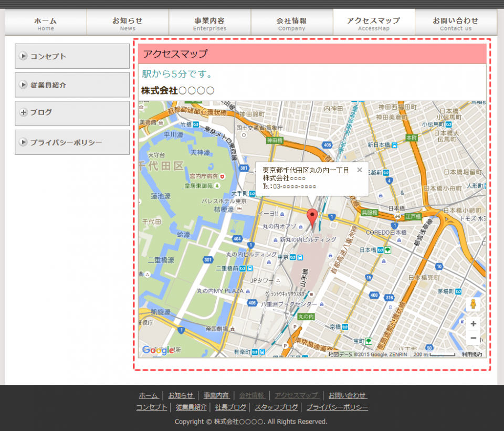Click footer お問い合わせ link
Image resolution: width=504 pixels, height=431 pixels.
tap(348, 395)
